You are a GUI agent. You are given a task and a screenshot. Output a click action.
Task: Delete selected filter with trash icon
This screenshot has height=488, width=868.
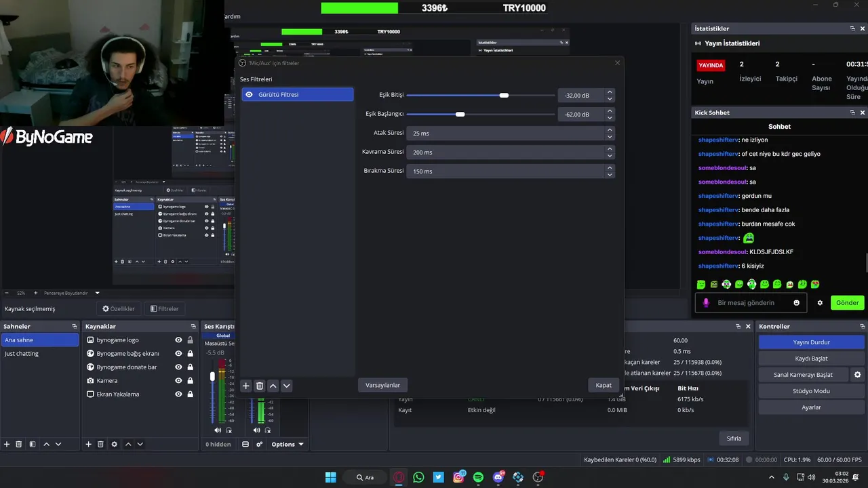(x=260, y=386)
